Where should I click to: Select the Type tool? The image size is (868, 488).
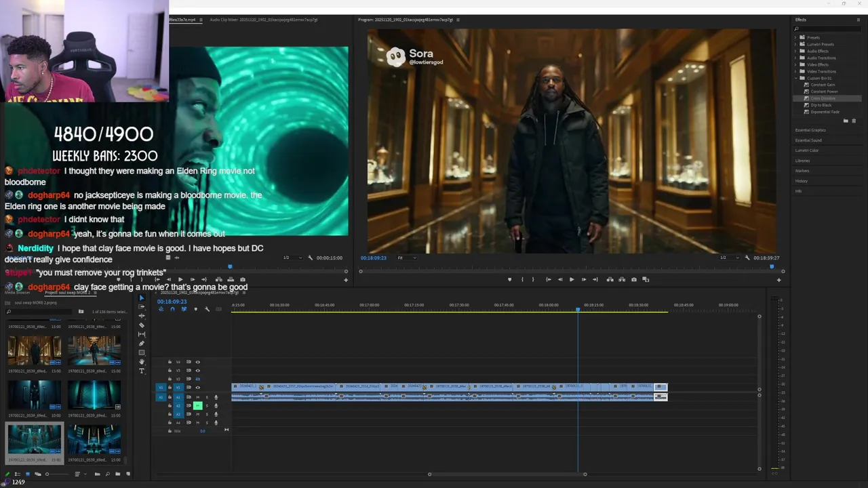tap(142, 371)
